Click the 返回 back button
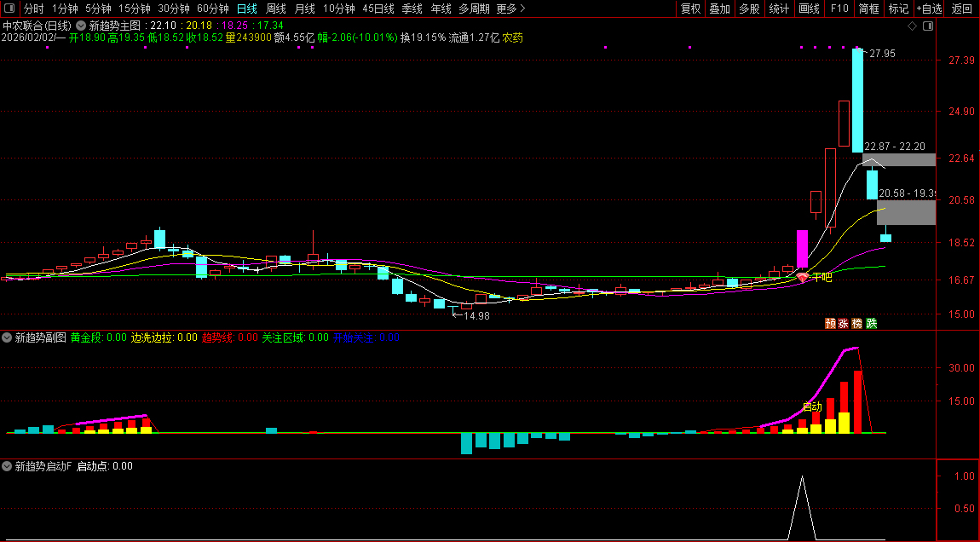 [x=962, y=9]
